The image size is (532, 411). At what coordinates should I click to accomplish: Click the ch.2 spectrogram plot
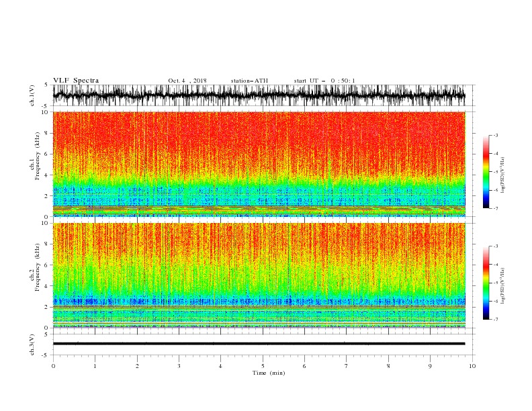(259, 275)
